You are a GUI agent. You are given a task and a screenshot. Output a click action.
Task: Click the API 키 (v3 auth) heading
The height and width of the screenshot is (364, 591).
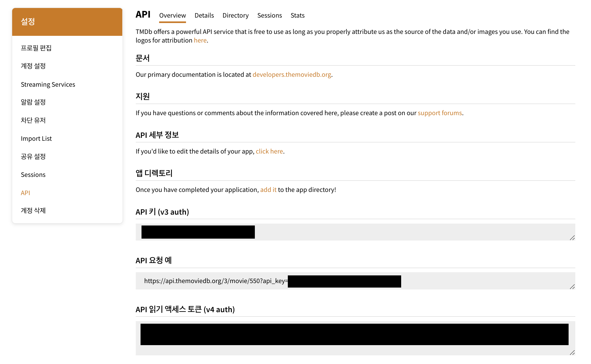click(x=162, y=212)
